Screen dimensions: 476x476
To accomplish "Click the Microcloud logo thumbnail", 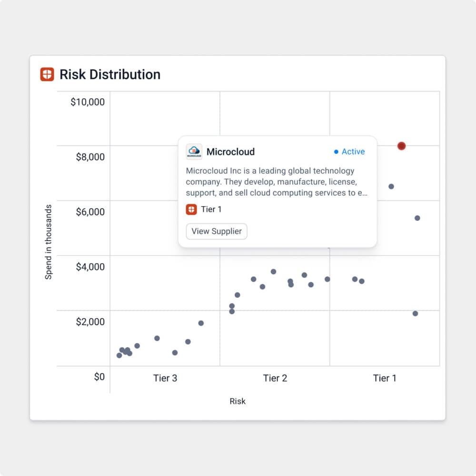I will point(194,152).
